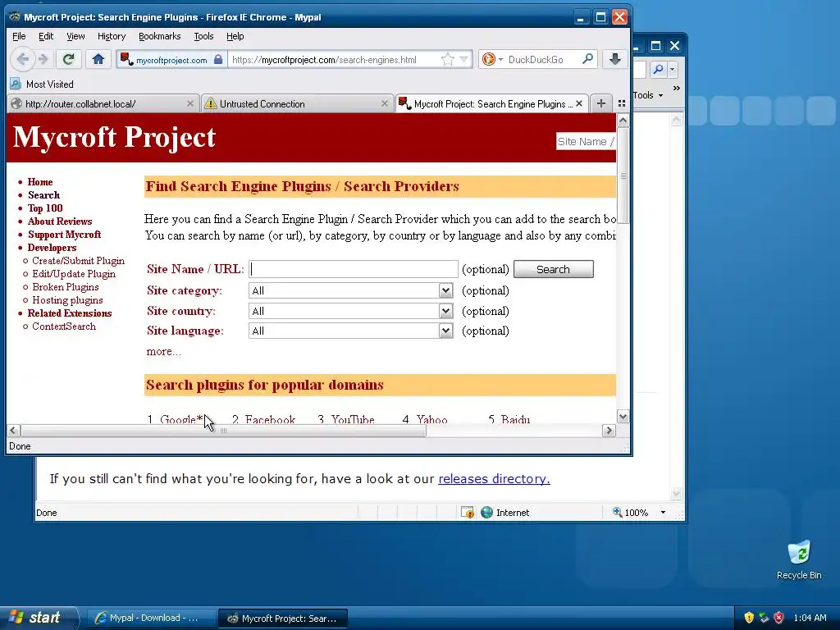The height and width of the screenshot is (630, 840).
Task: Click the vertical scrollbar up arrow
Action: tap(623, 121)
